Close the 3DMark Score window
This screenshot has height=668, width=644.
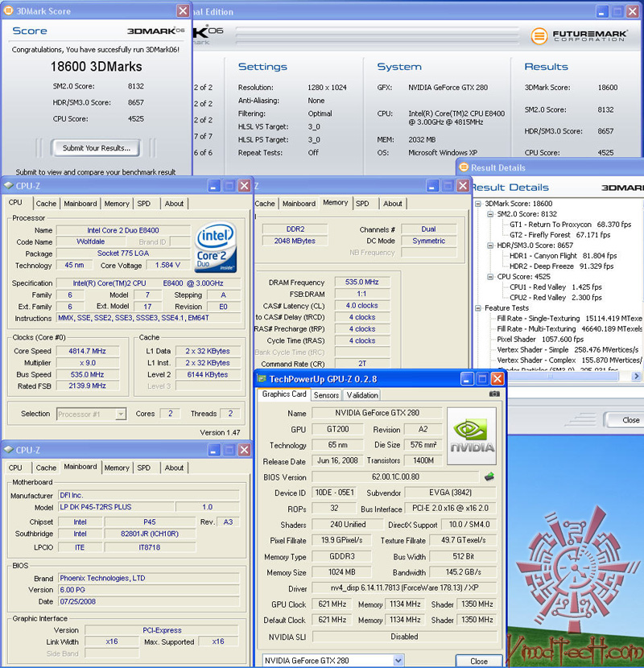[183, 10]
